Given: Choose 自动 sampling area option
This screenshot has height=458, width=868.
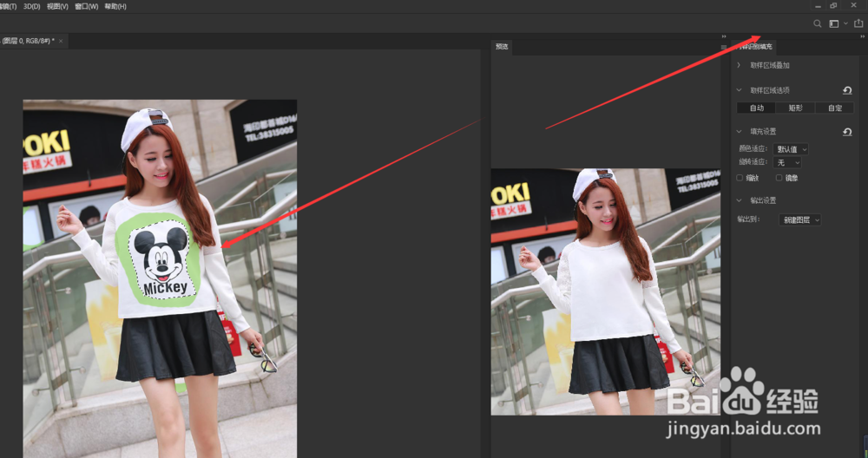Looking at the screenshot, I should pos(757,108).
